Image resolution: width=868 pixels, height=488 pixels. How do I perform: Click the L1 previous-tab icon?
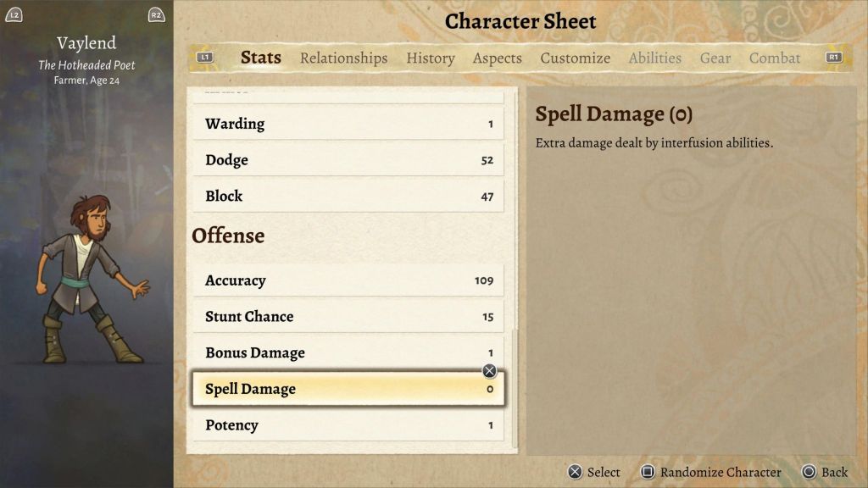click(205, 58)
